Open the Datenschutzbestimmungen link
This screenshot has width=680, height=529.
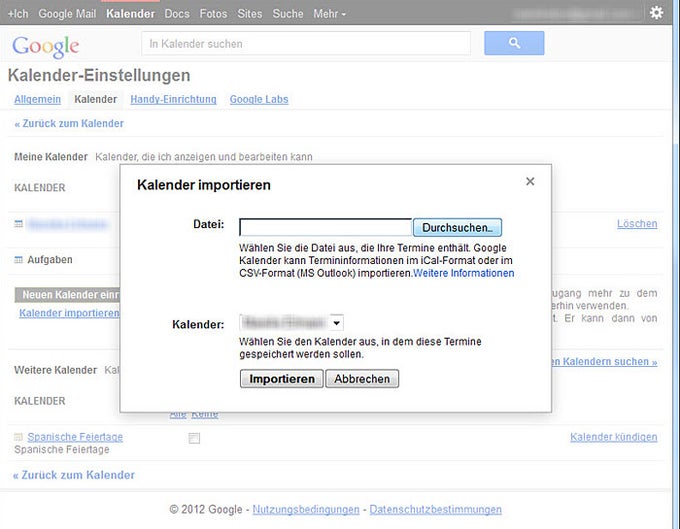(x=435, y=509)
